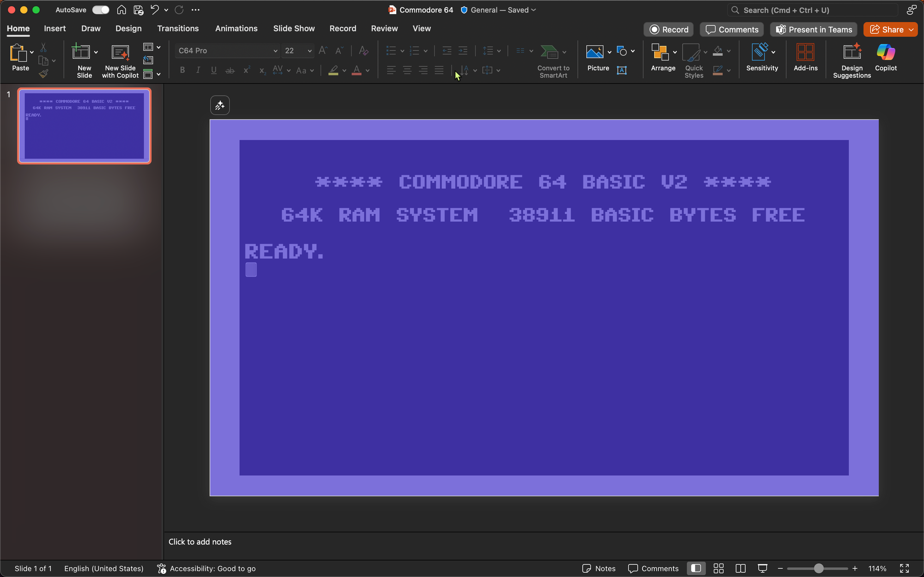Open the font color dropdown arrow
Screen dimensions: 924x577
368,71
